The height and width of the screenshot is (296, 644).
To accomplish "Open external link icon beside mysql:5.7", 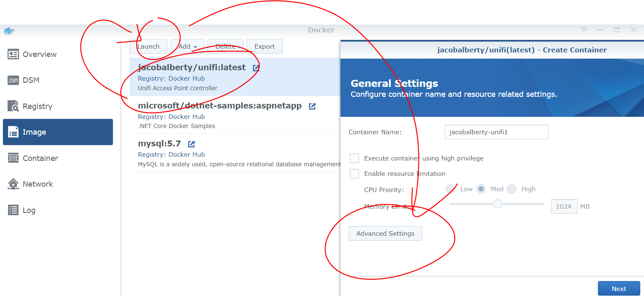I will [x=191, y=144].
